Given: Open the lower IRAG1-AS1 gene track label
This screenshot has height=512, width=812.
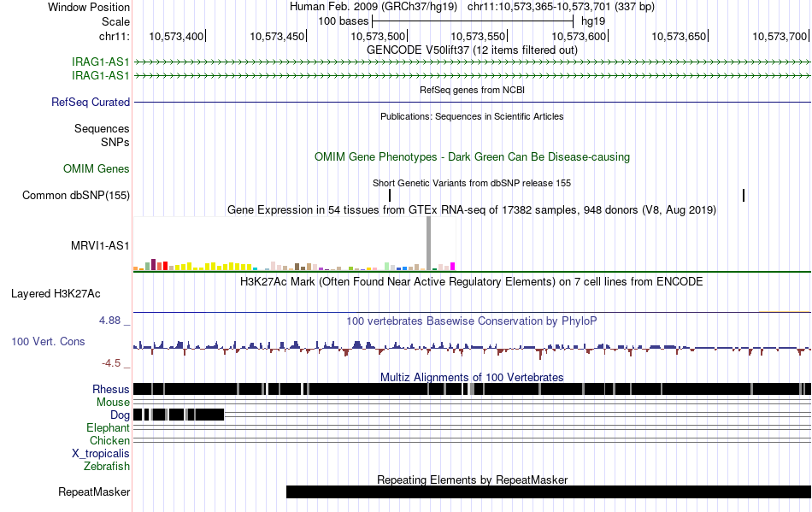Looking at the screenshot, I should (101, 75).
